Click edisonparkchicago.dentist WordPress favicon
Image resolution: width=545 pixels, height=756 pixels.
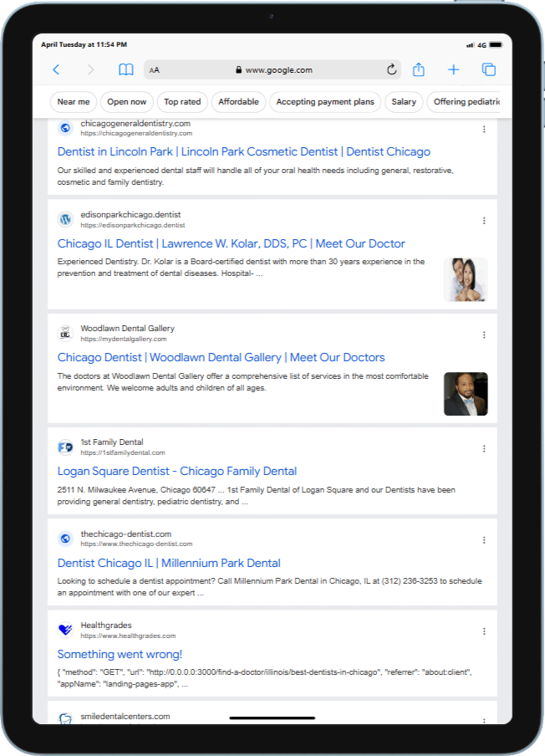pyautogui.click(x=65, y=219)
